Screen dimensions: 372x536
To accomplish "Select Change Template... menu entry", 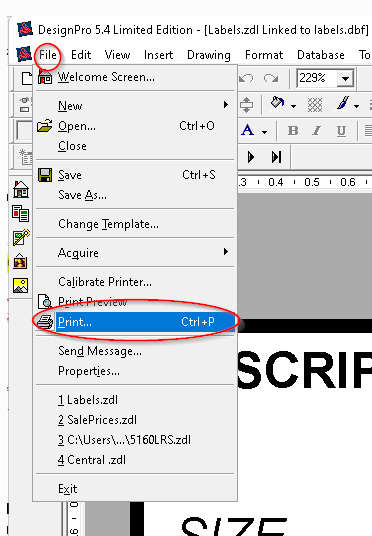I will [135, 224].
